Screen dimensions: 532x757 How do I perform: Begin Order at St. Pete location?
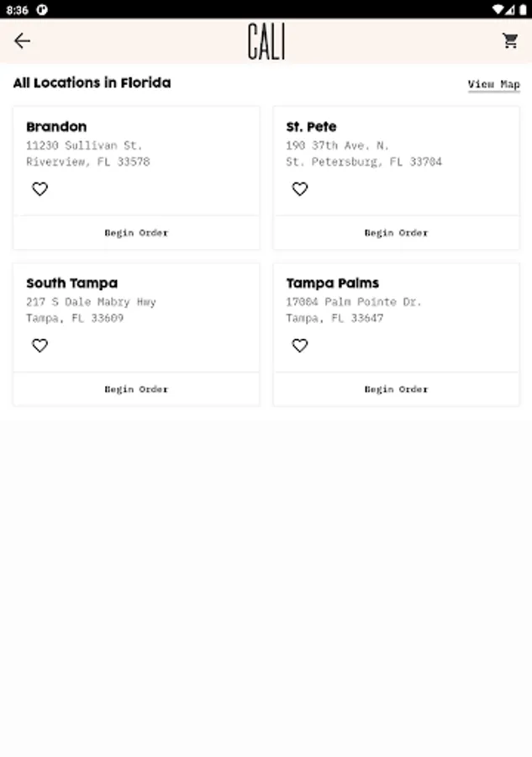pos(396,233)
